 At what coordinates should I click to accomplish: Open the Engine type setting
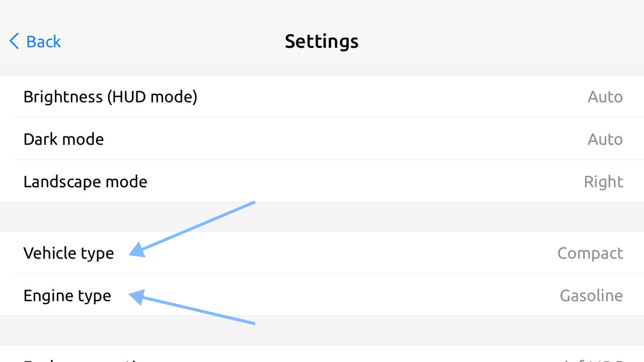tap(67, 296)
